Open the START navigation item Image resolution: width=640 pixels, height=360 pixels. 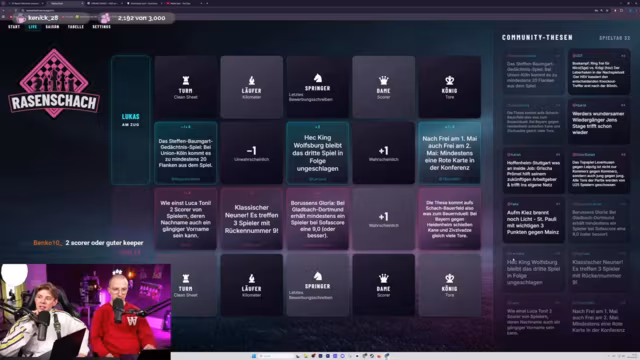tap(14, 27)
